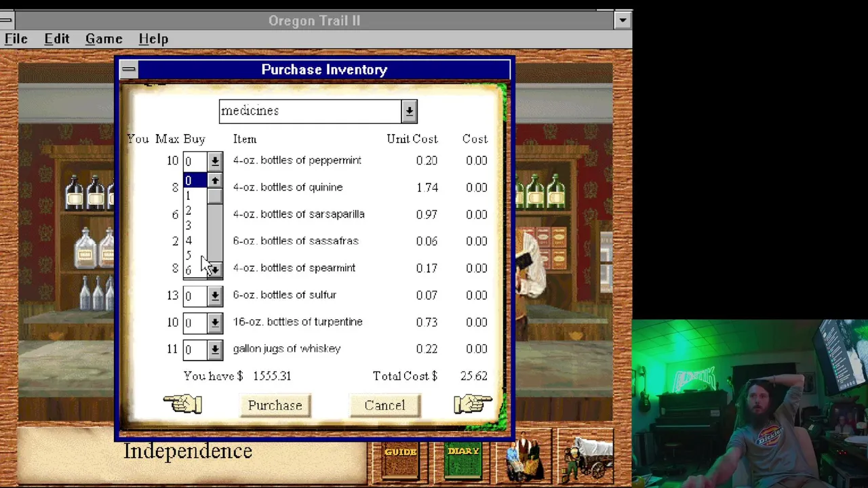The height and width of the screenshot is (488, 868).
Task: Click the Purchase Inventory title bar
Action: [x=324, y=69]
